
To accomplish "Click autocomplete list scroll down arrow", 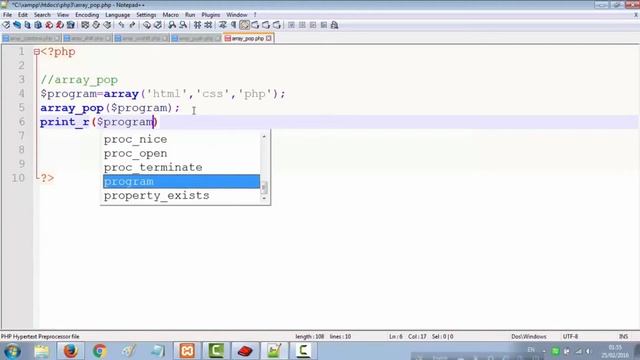I will [x=264, y=198].
